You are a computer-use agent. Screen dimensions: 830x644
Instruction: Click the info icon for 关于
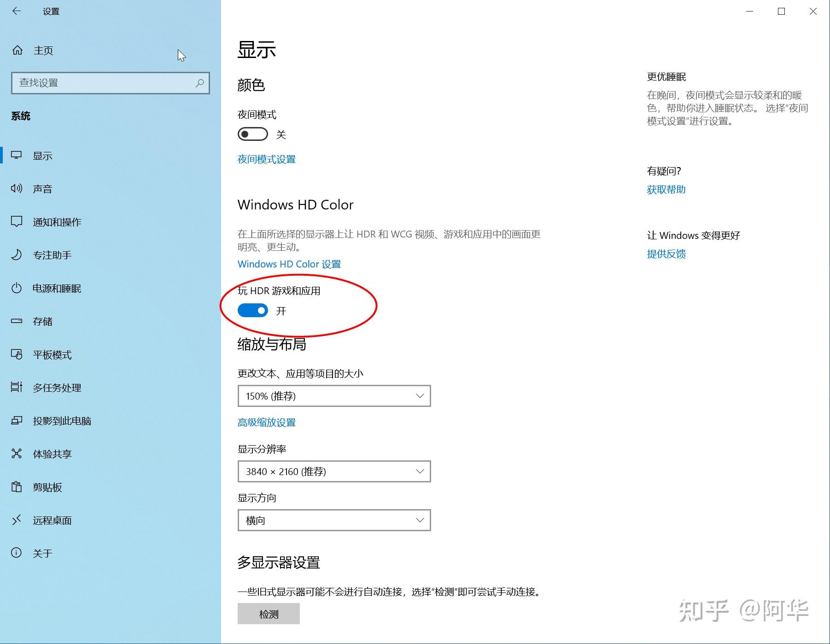click(17, 553)
